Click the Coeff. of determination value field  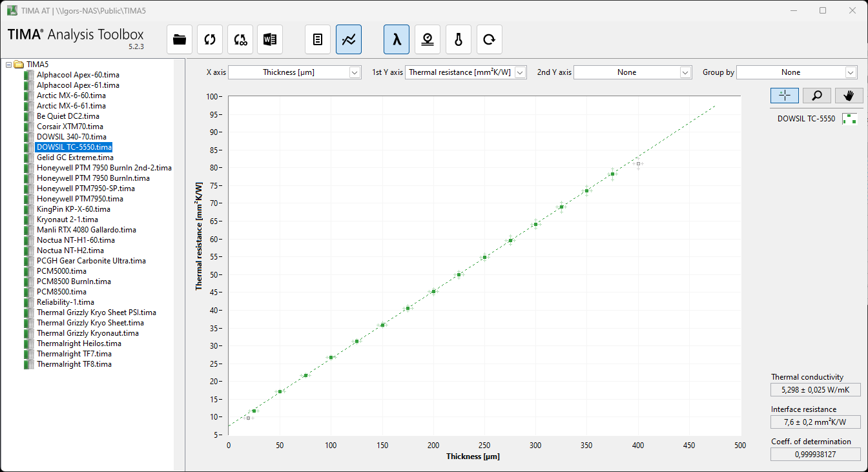816,454
